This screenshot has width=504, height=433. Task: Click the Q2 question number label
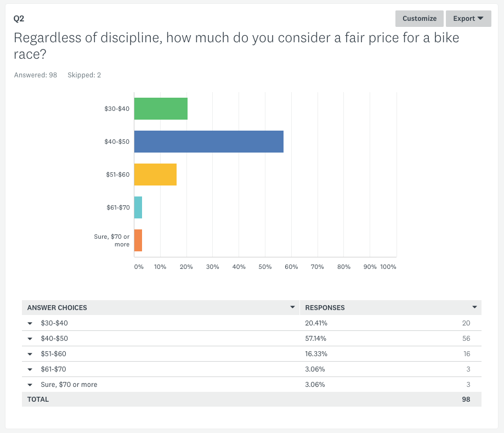point(19,18)
